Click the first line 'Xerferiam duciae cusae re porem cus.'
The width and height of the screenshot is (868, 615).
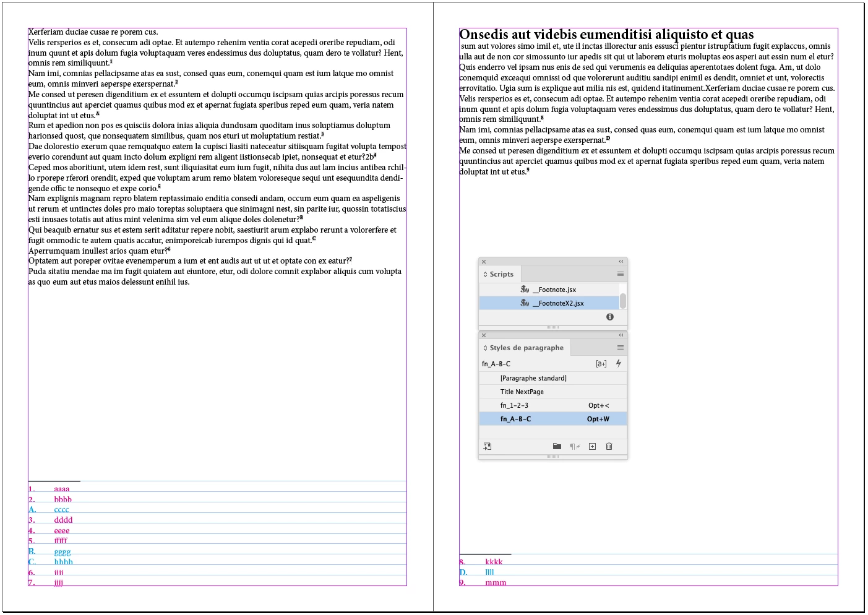(93, 32)
